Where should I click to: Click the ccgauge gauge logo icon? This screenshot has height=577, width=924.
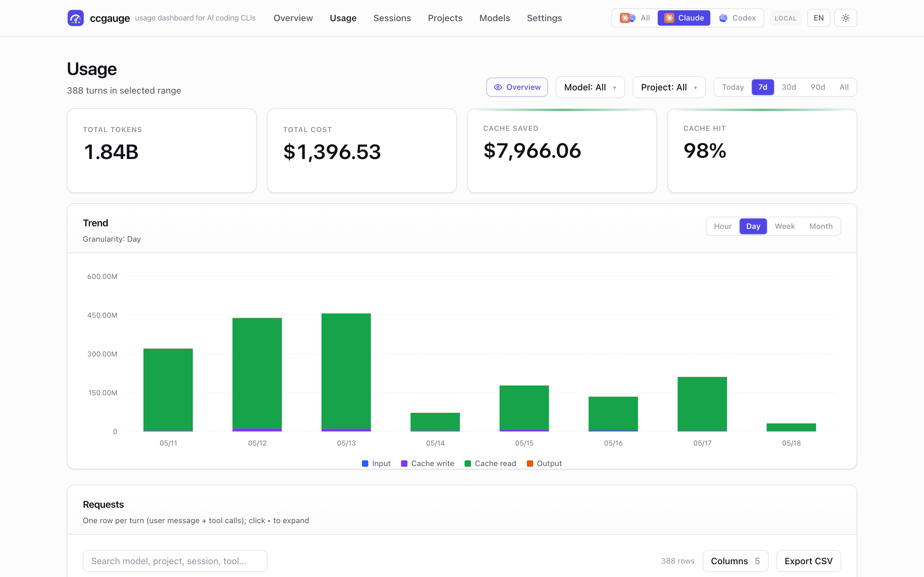pos(76,18)
